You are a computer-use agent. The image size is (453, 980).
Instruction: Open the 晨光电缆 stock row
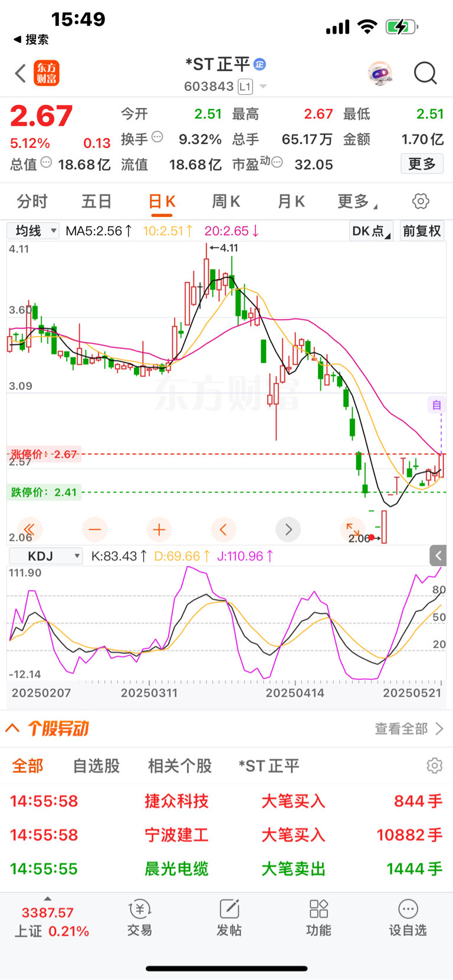tap(226, 869)
